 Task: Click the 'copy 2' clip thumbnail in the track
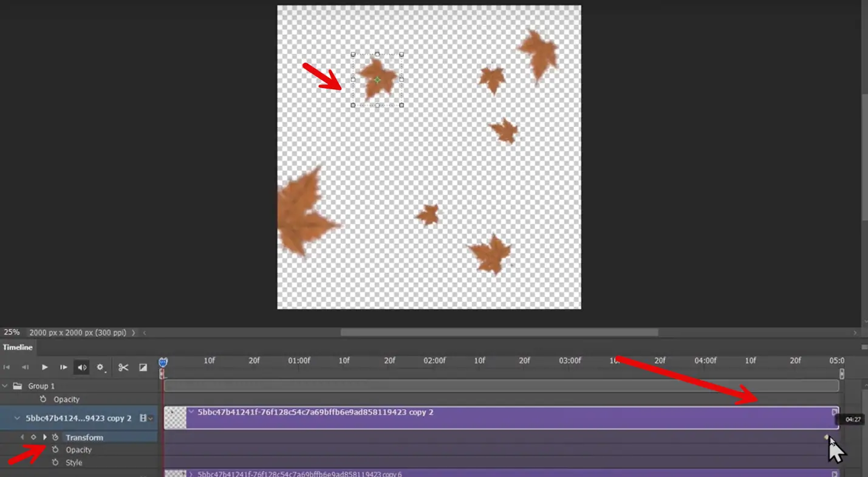pos(176,418)
